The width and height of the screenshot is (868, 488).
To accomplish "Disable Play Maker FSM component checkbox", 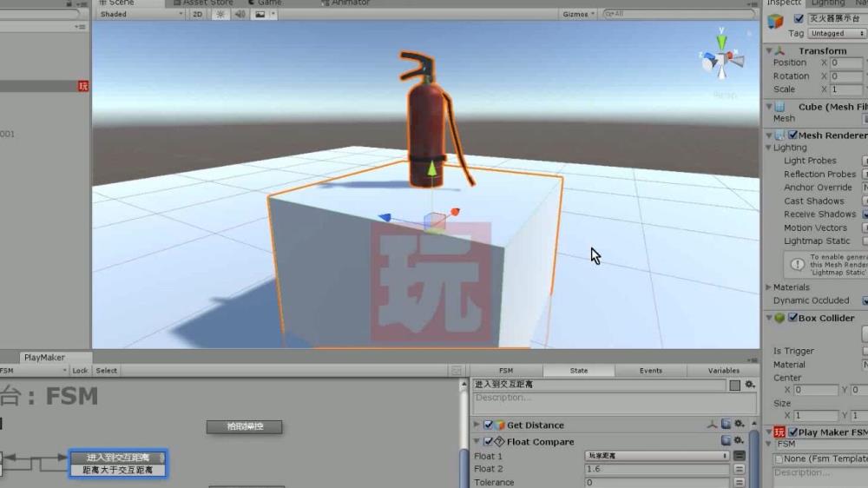I will click(792, 432).
